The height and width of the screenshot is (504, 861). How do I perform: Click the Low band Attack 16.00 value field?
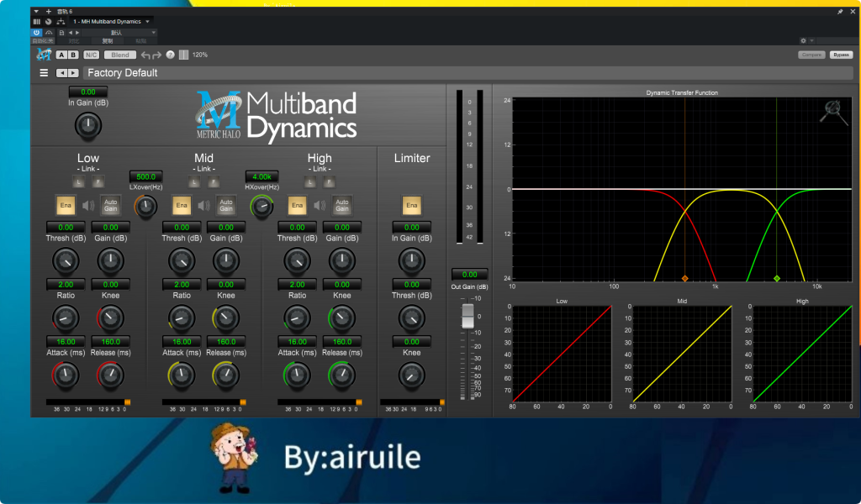point(66,342)
